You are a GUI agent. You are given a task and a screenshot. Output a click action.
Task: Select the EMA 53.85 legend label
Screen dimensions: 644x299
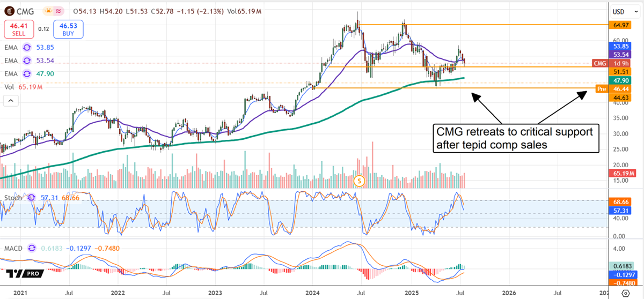[12, 48]
